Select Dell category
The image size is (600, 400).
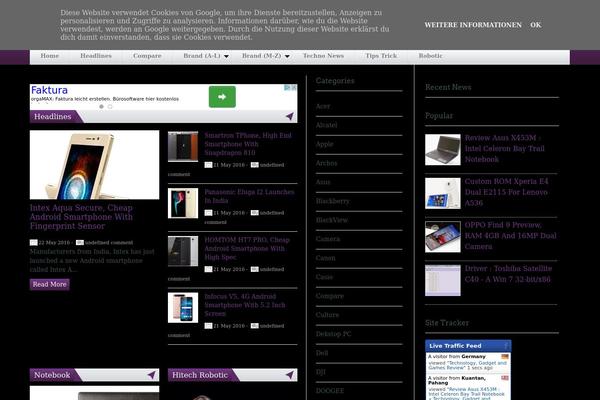[322, 353]
